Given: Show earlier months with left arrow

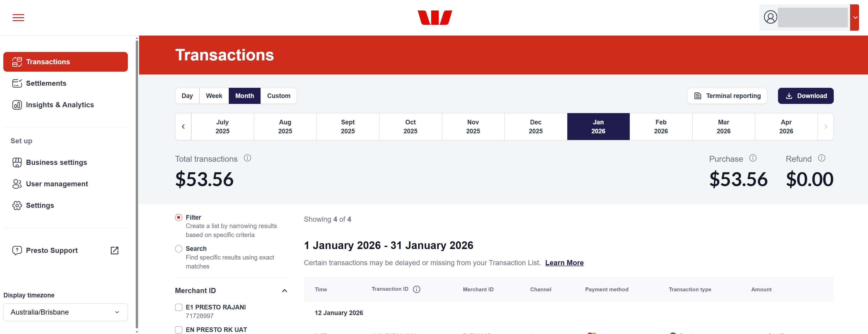Looking at the screenshot, I should pyautogui.click(x=183, y=126).
